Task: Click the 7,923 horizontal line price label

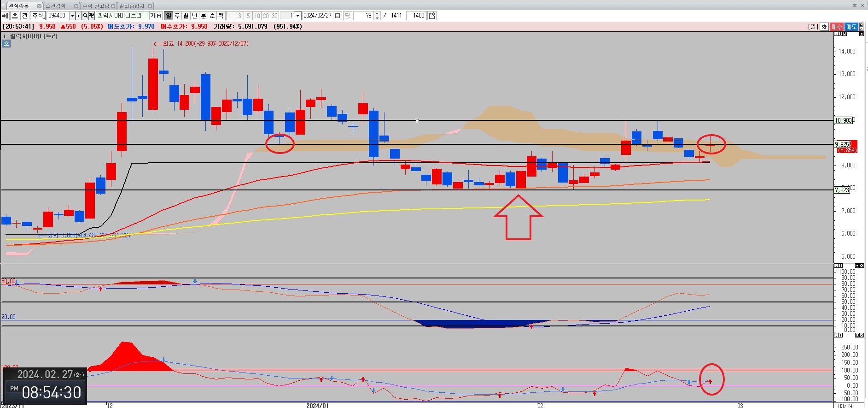Action: click(x=842, y=190)
